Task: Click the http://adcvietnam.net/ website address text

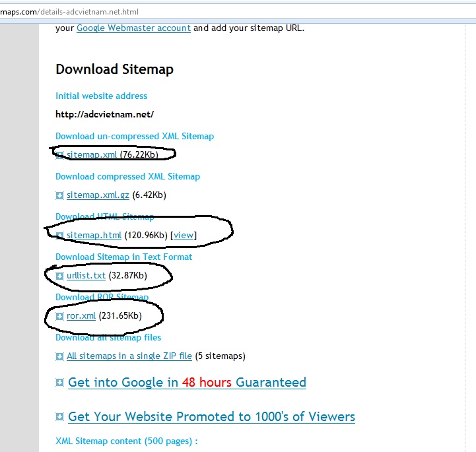Action: tap(104, 114)
